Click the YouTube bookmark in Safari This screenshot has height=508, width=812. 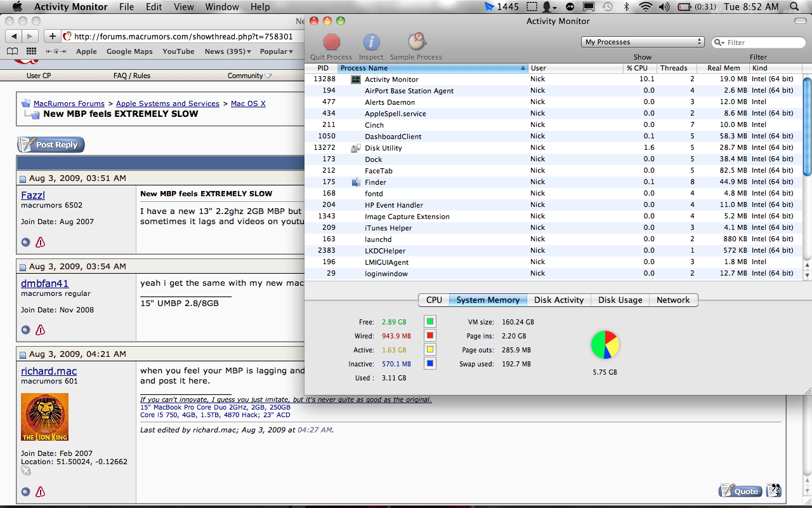coord(178,51)
